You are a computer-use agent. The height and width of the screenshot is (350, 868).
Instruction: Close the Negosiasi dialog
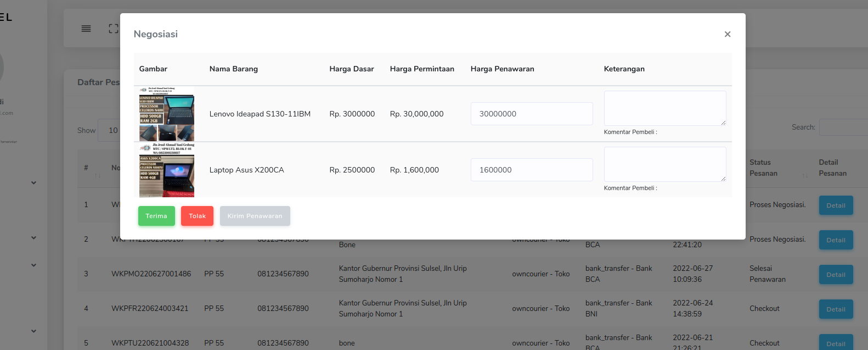pos(727,34)
